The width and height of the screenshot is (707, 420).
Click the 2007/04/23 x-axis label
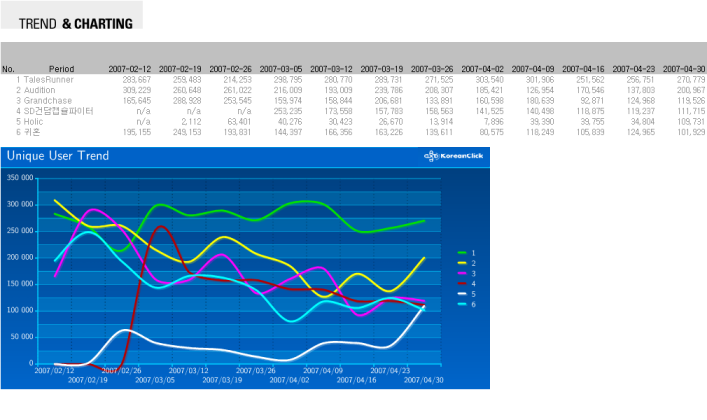pos(390,371)
